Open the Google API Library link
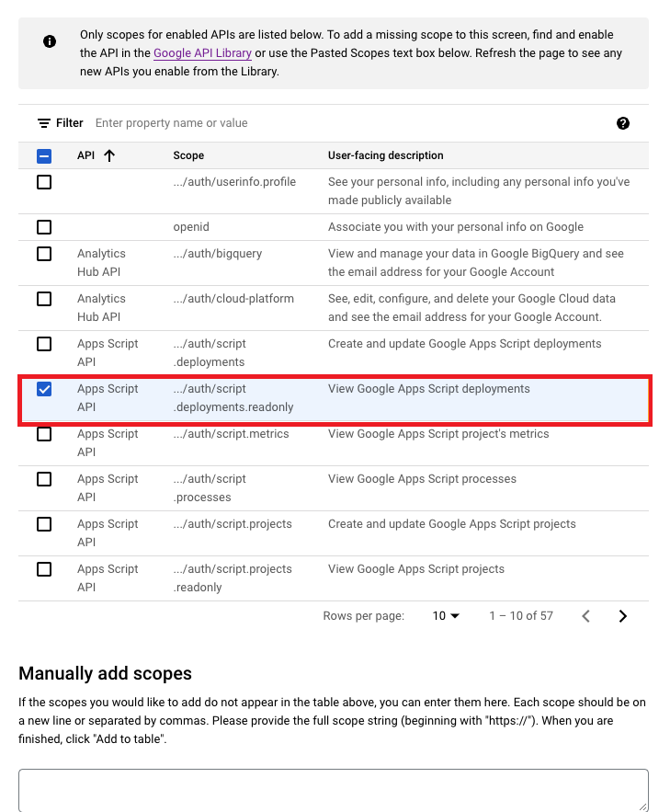 click(202, 52)
